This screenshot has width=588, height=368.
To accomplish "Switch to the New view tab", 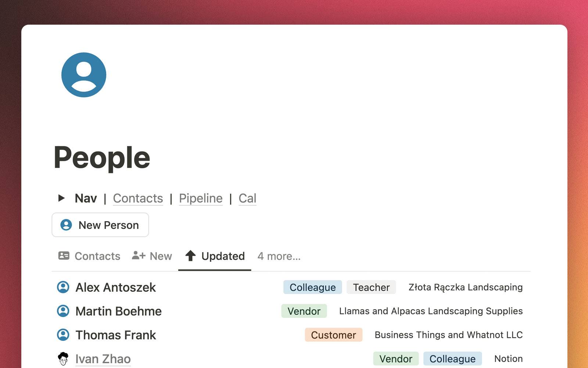I will (x=152, y=256).
